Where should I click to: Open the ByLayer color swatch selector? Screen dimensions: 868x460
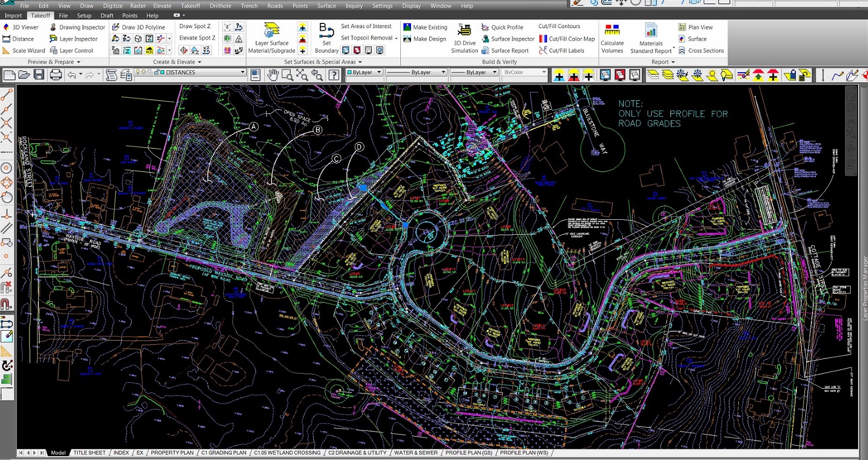click(364, 72)
